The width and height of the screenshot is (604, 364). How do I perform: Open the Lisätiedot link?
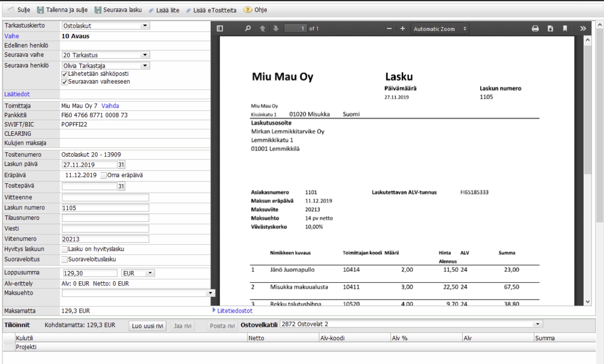[x=17, y=94]
